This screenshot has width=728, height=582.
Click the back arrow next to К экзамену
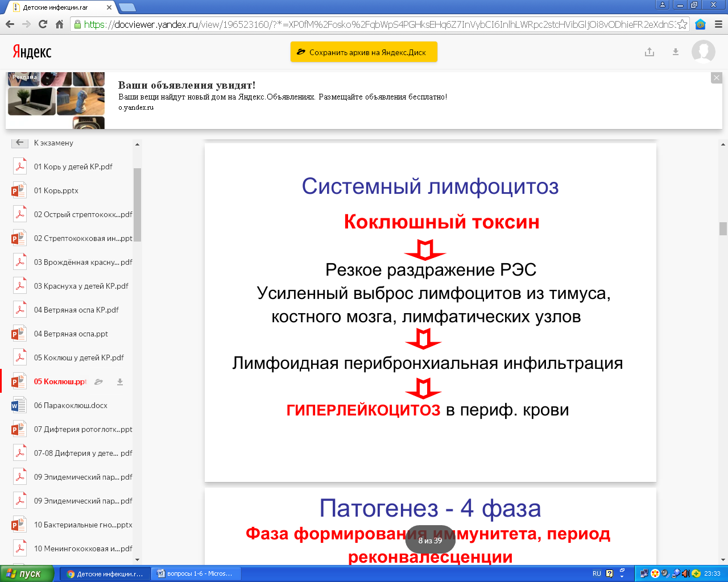20,143
